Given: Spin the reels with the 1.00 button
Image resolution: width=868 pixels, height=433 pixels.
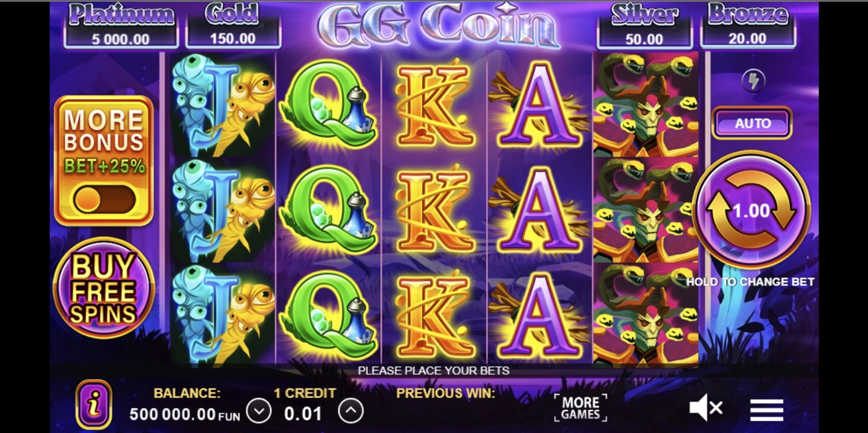Looking at the screenshot, I should coord(751,210).
